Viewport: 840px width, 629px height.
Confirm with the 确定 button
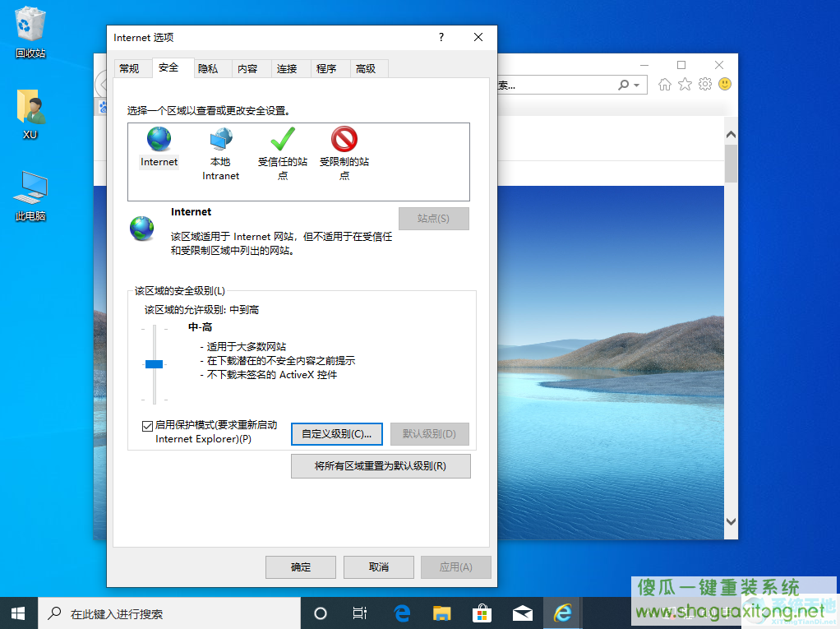point(301,567)
